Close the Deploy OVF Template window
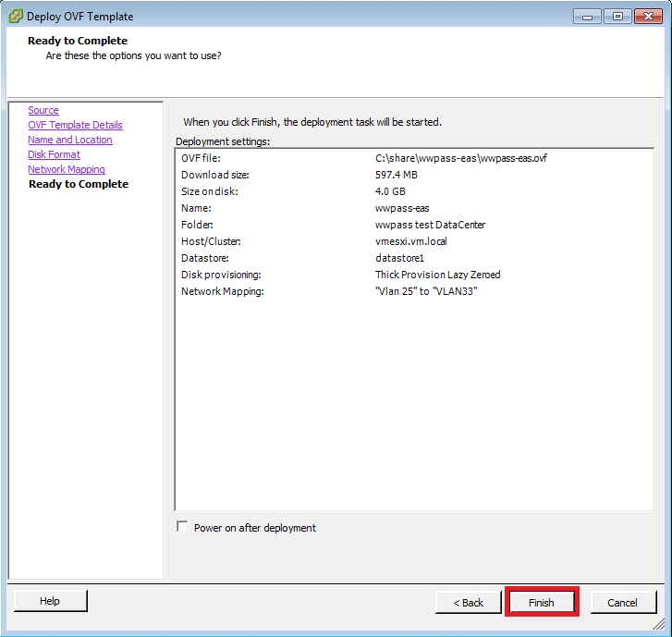The height and width of the screenshot is (637, 672). (648, 17)
